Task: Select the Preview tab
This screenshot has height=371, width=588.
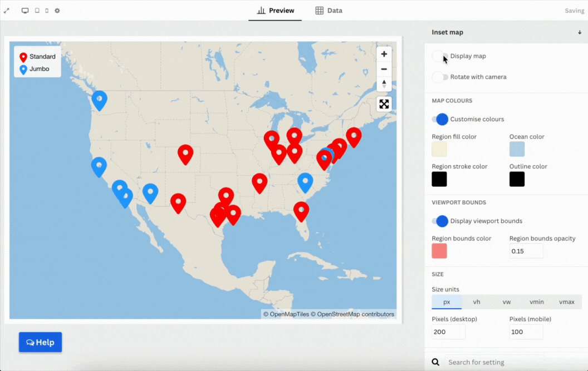Action: tap(276, 11)
